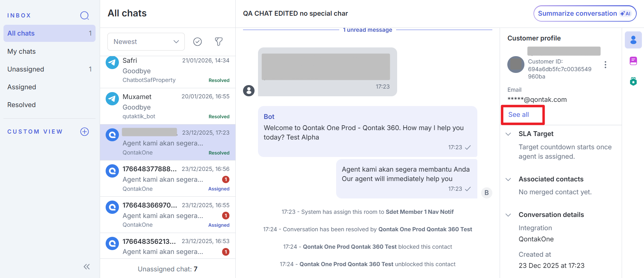
Task: Open customer profile three-dot menu
Action: pos(605,65)
